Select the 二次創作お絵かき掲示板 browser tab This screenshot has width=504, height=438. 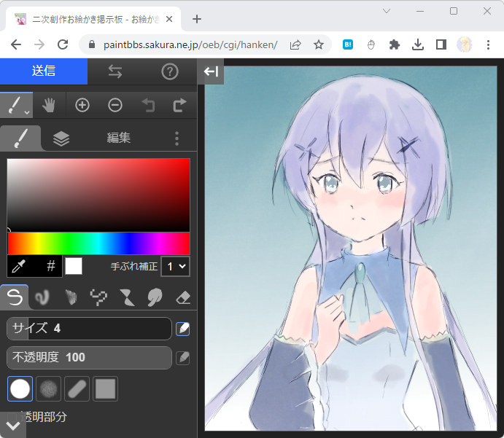pos(93,19)
